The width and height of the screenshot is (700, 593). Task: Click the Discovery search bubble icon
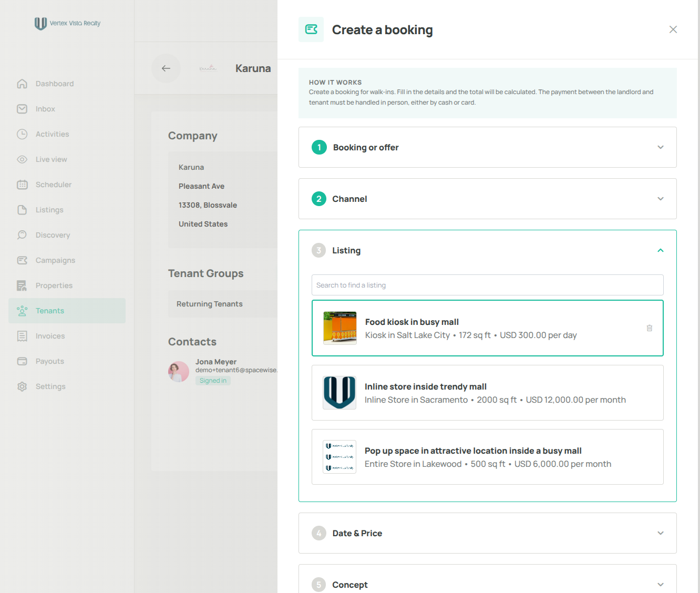[22, 235]
